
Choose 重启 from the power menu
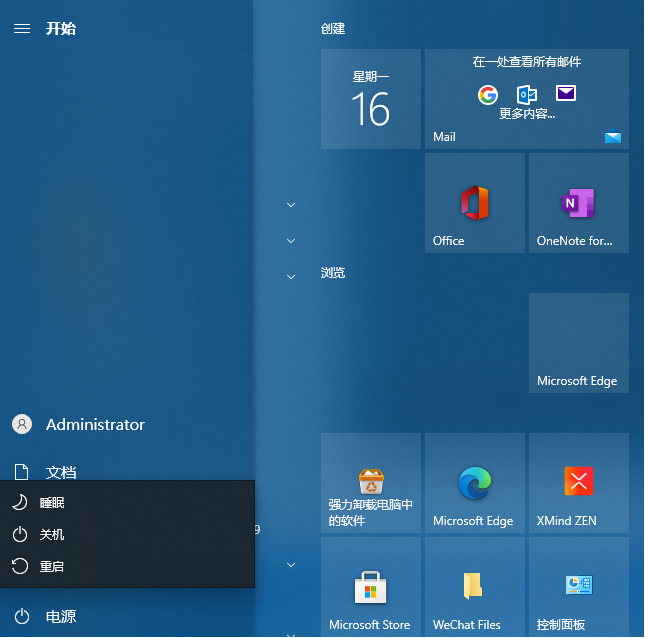pos(127,566)
